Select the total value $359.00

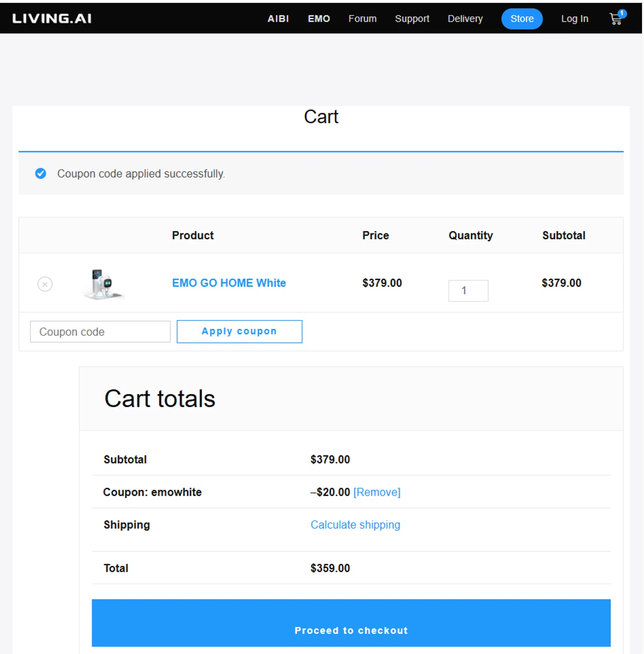(x=330, y=568)
